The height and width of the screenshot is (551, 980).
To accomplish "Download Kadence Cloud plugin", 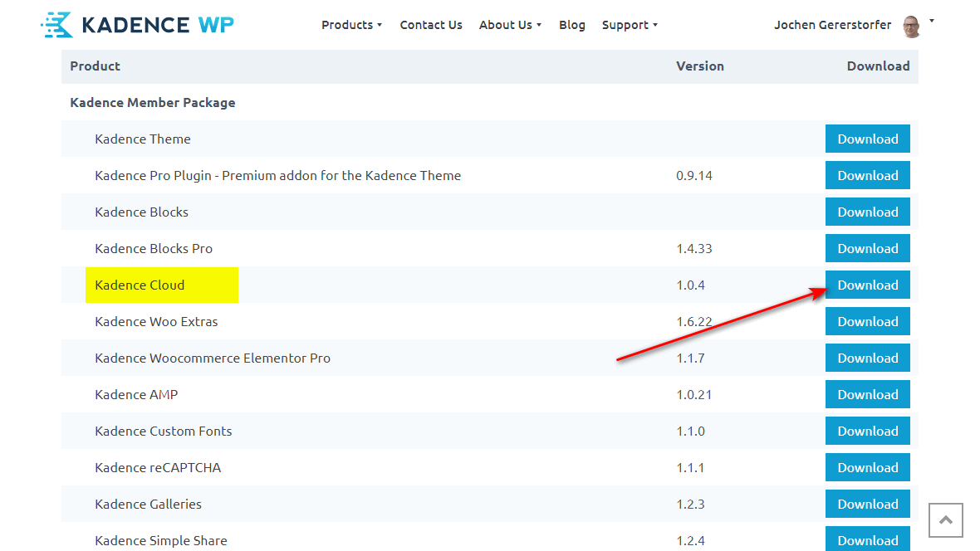I will coord(867,285).
